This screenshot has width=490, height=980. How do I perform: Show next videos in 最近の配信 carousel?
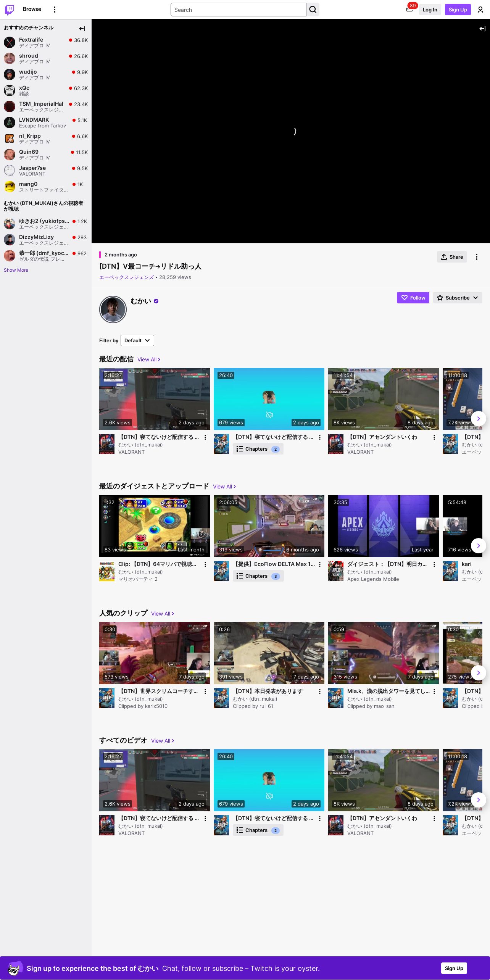pyautogui.click(x=479, y=419)
